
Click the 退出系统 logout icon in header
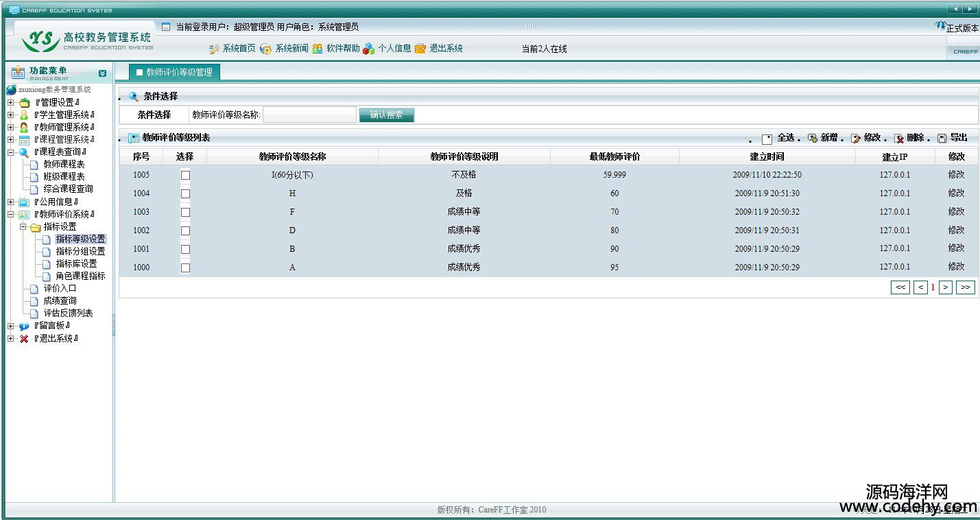point(420,49)
